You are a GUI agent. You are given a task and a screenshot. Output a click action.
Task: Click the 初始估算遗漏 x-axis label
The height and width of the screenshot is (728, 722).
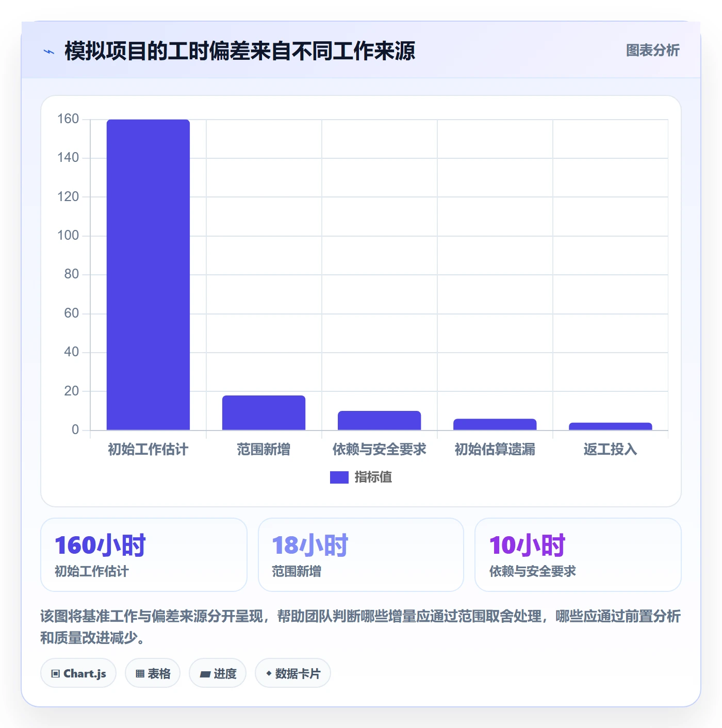coord(495,450)
